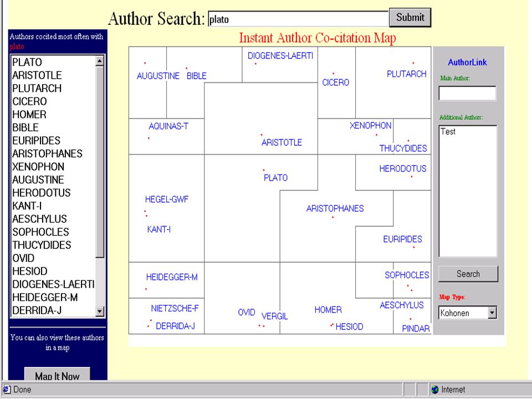Click HESIOD label on the map
Viewport: 532px width, 399px height.
coord(350,327)
